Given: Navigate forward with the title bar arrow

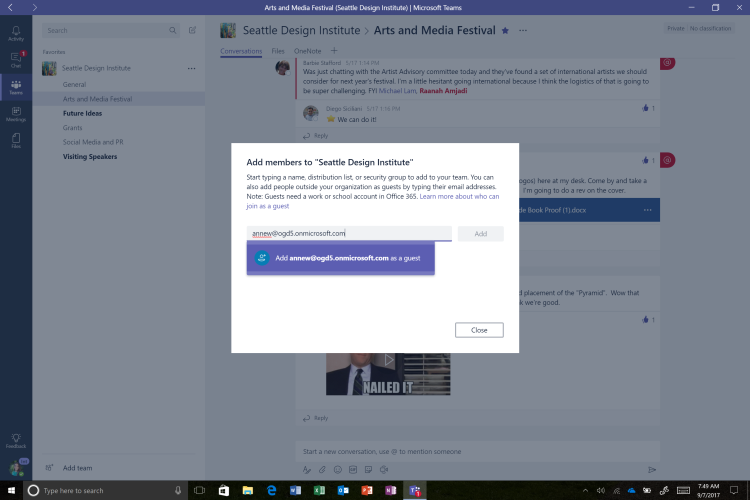Looking at the screenshot, I should [34, 7].
